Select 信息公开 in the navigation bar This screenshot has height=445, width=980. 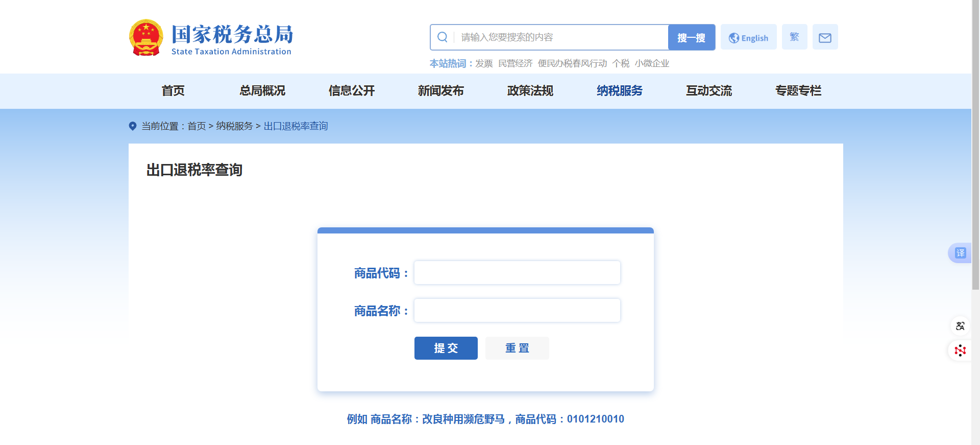pyautogui.click(x=352, y=91)
